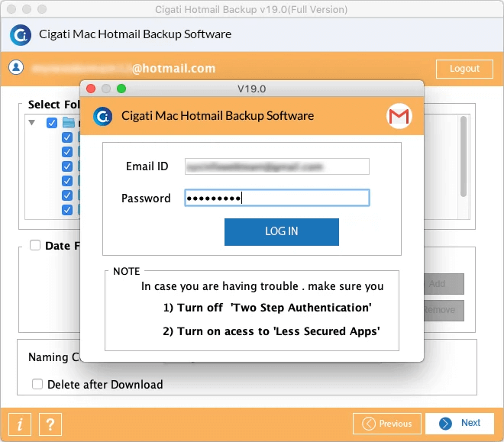Viewport: 504px width, 442px height.
Task: Uncheck the sixth subfolder checkbox
Action: 67,210
